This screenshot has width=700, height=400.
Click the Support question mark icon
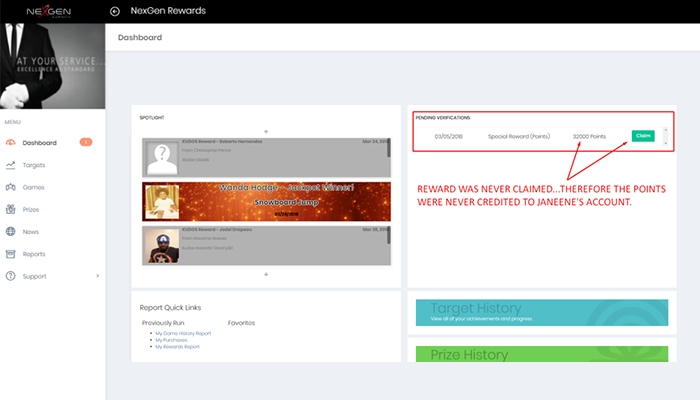pos(11,276)
